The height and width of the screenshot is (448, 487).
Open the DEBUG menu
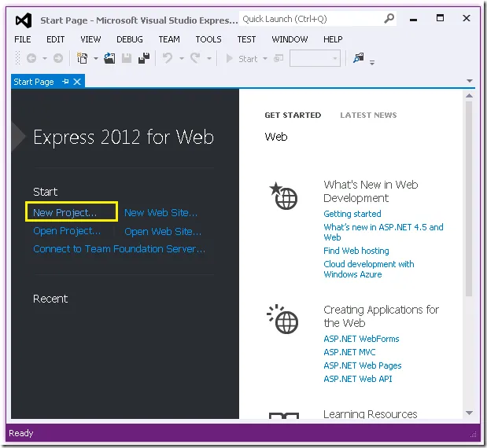[130, 39]
